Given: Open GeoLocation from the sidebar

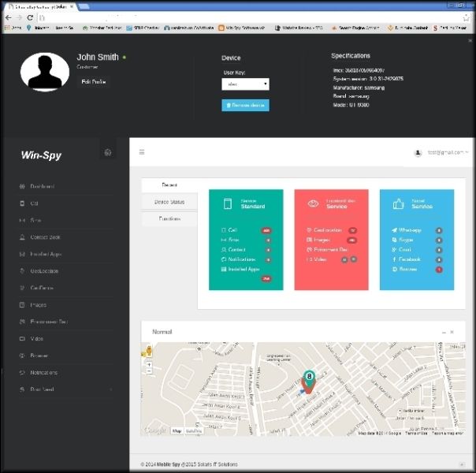Looking at the screenshot, I should (x=44, y=271).
